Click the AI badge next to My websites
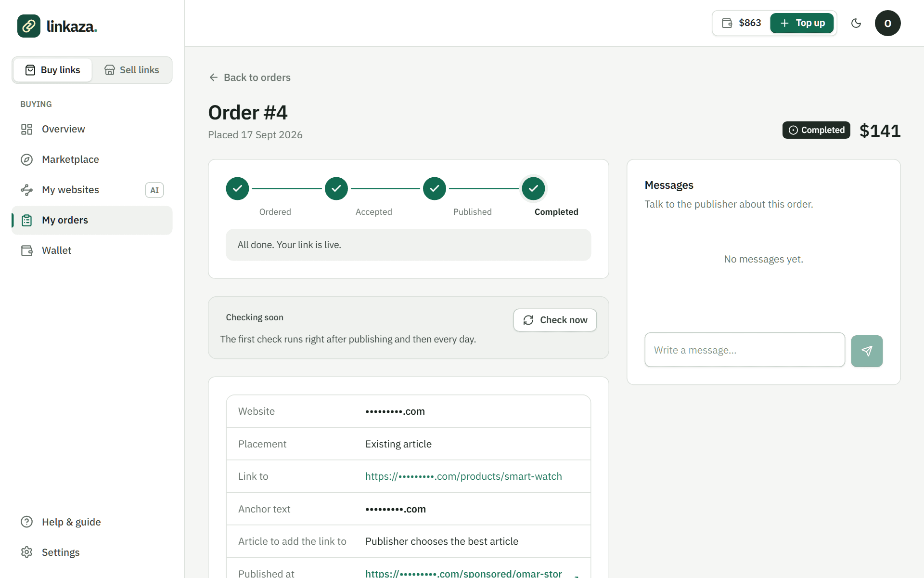Screen dimensions: 924x578 [154, 190]
